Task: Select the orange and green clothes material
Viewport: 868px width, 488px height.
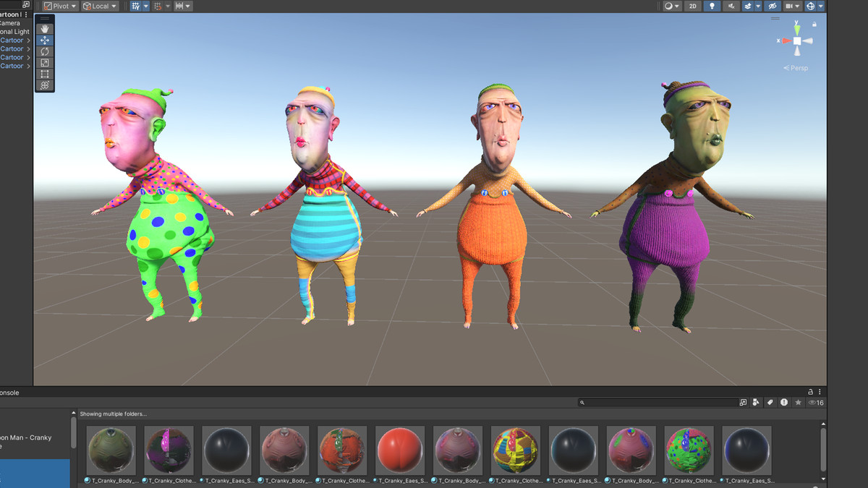Action: pyautogui.click(x=342, y=450)
